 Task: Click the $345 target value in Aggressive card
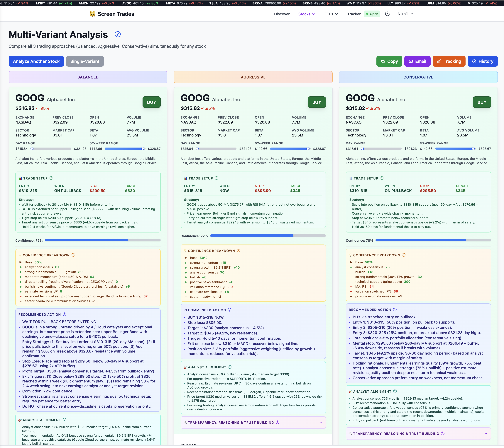click(x=295, y=191)
